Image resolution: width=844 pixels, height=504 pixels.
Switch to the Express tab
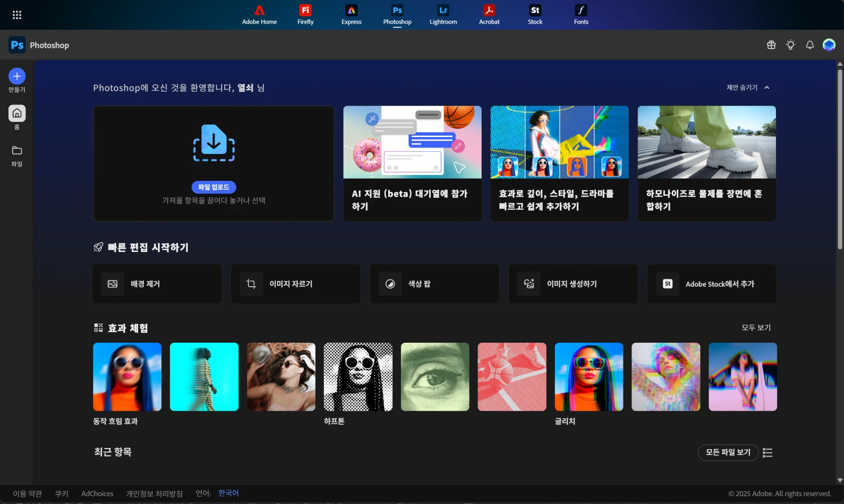tap(351, 14)
